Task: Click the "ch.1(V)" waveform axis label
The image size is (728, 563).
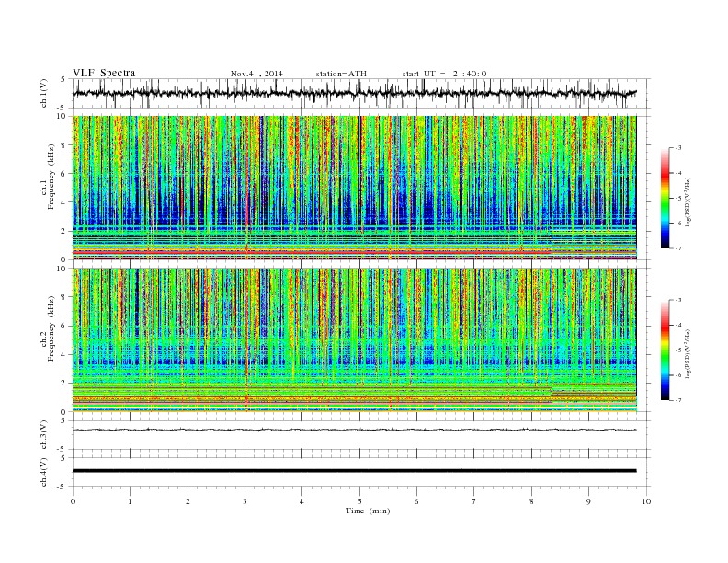Action: 44,93
